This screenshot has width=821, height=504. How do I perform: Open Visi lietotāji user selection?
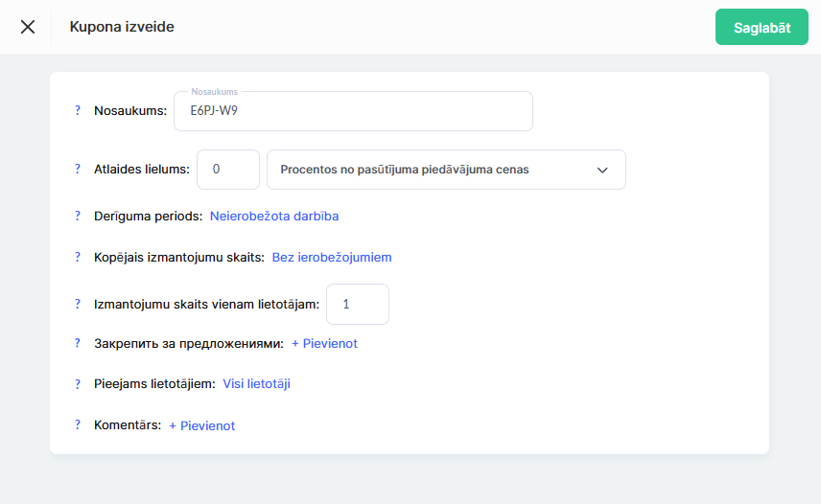[x=256, y=383]
